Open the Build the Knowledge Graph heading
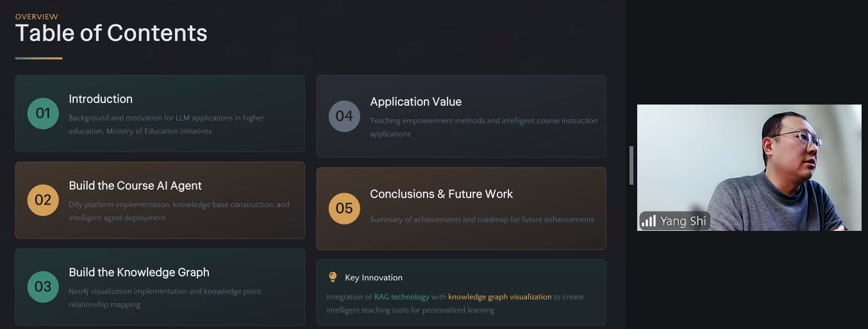The height and width of the screenshot is (329, 868). (139, 272)
